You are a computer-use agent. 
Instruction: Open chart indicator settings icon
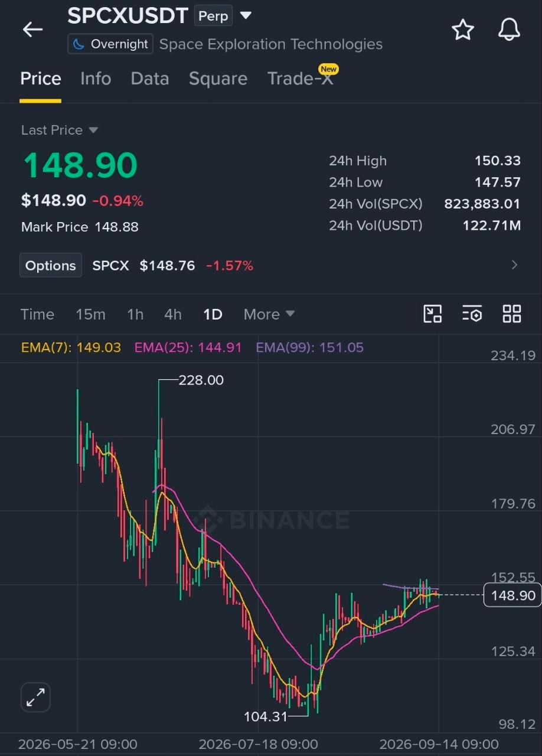point(472,314)
